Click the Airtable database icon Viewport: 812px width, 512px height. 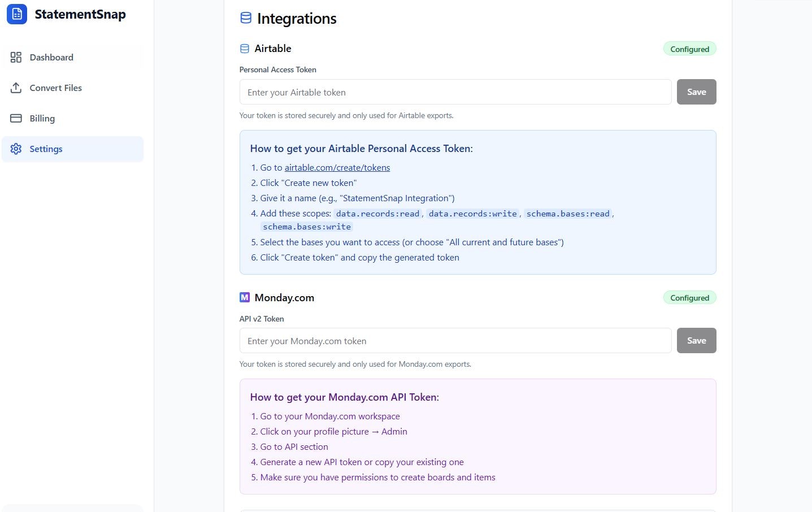point(245,49)
